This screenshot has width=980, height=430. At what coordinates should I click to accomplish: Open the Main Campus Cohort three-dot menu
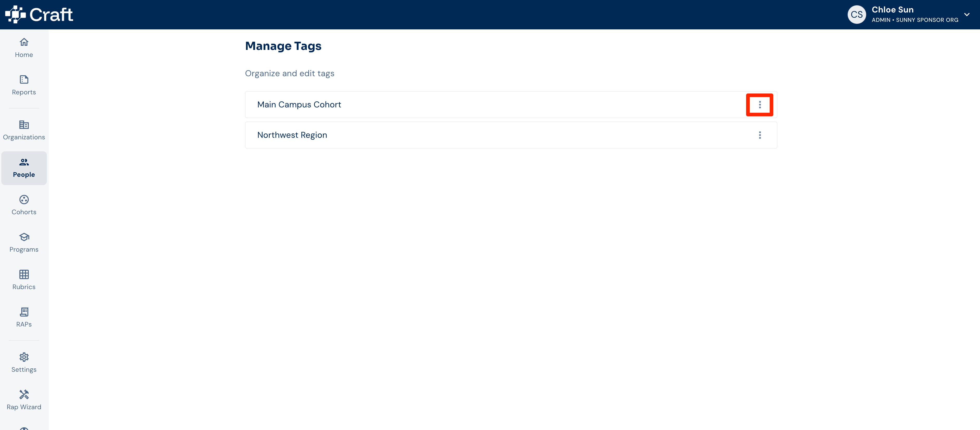(760, 105)
